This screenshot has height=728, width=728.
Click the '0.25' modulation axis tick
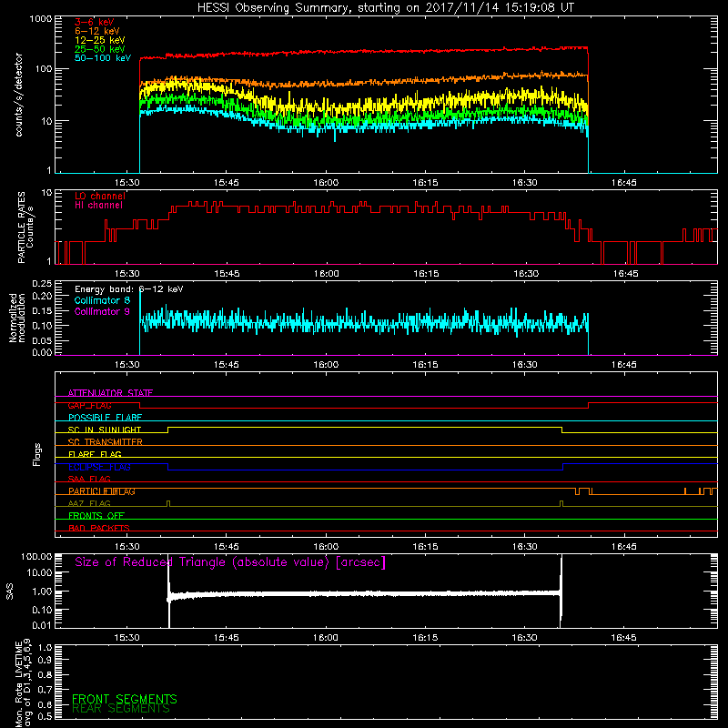coord(42,284)
